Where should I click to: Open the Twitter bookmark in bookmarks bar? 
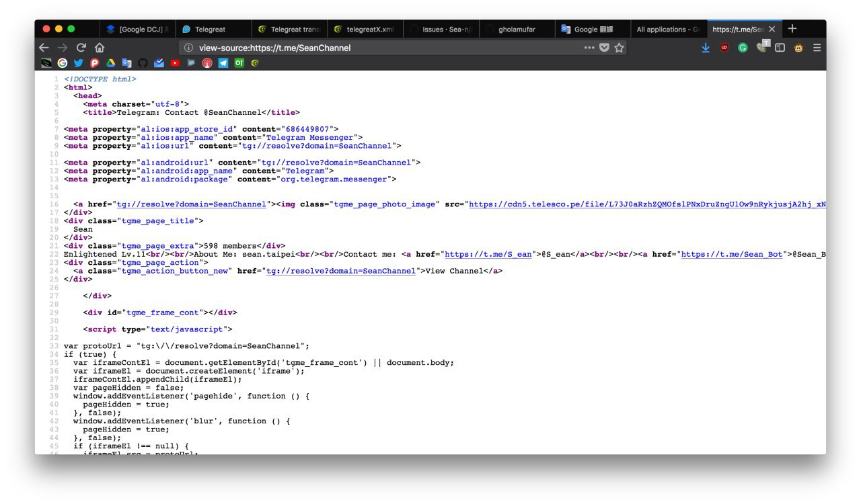click(79, 63)
